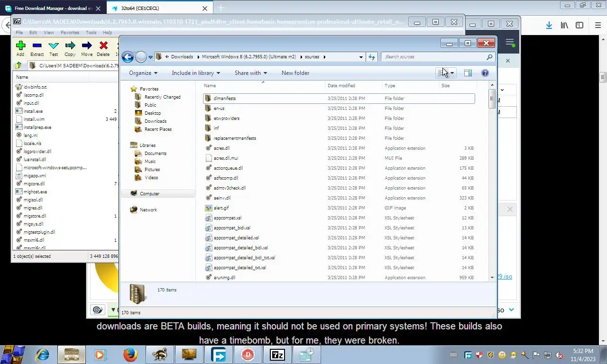Open the Edit menu in 7-Zip
Viewport: 607px width, 364px height.
click(33, 33)
